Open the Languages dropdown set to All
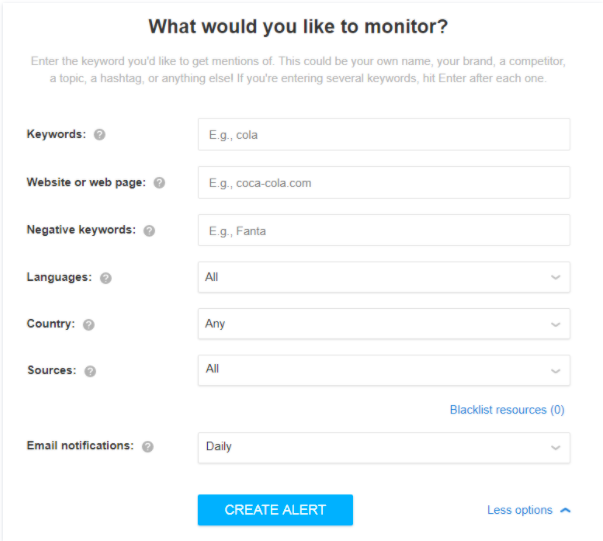603x541 pixels. click(x=383, y=277)
